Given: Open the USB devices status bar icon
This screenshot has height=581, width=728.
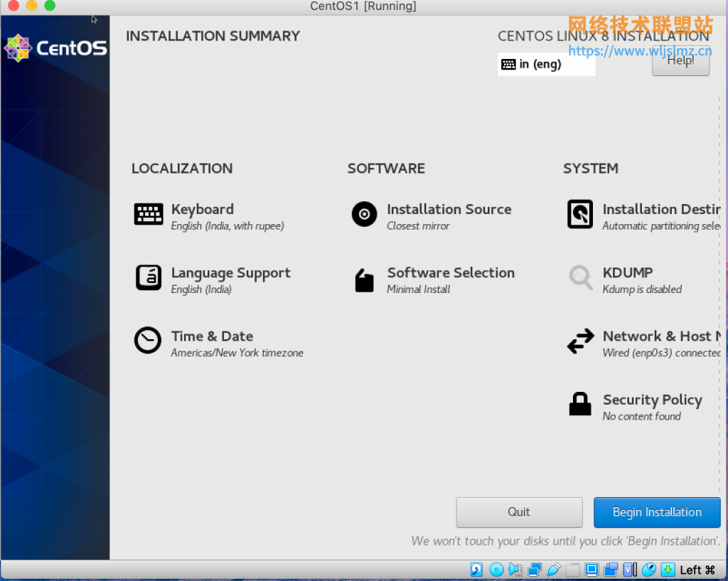Looking at the screenshot, I should click(554, 569).
